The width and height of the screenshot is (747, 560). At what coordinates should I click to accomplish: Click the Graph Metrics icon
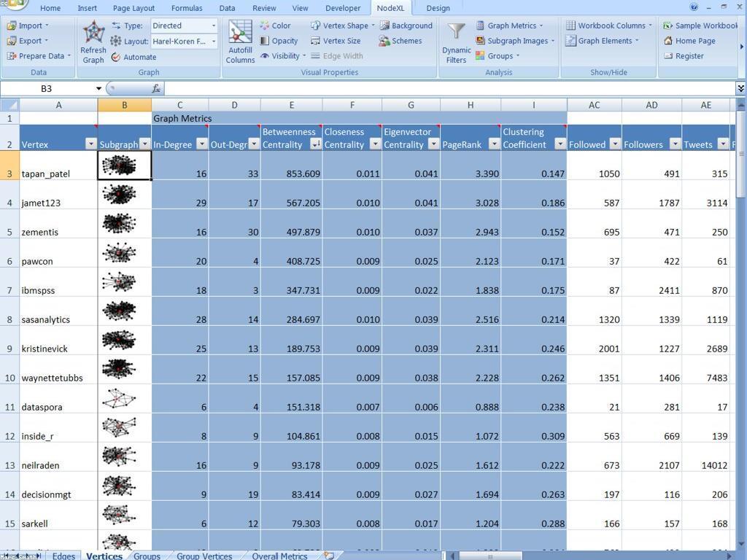pos(480,26)
